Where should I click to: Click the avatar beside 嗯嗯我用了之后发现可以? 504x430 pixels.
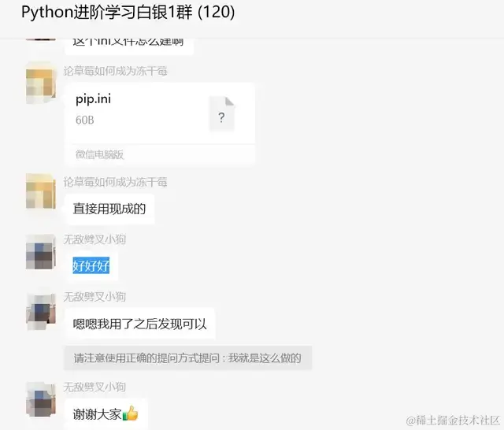click(41, 311)
